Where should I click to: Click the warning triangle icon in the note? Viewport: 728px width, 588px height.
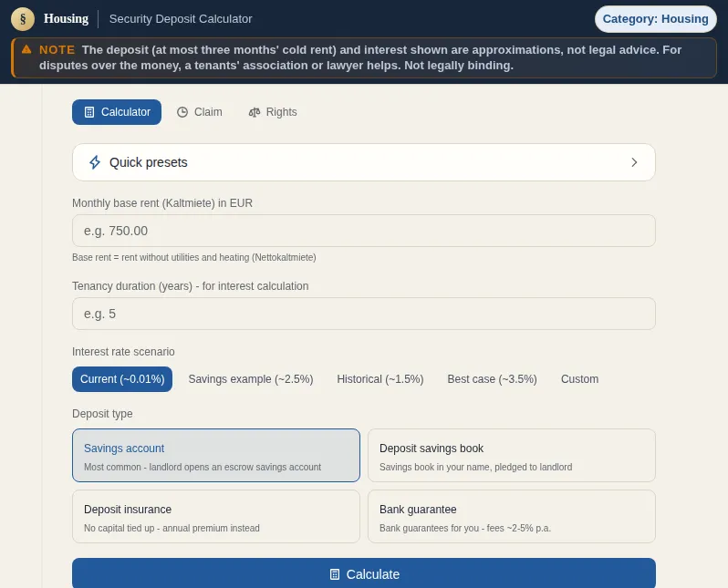[26, 49]
